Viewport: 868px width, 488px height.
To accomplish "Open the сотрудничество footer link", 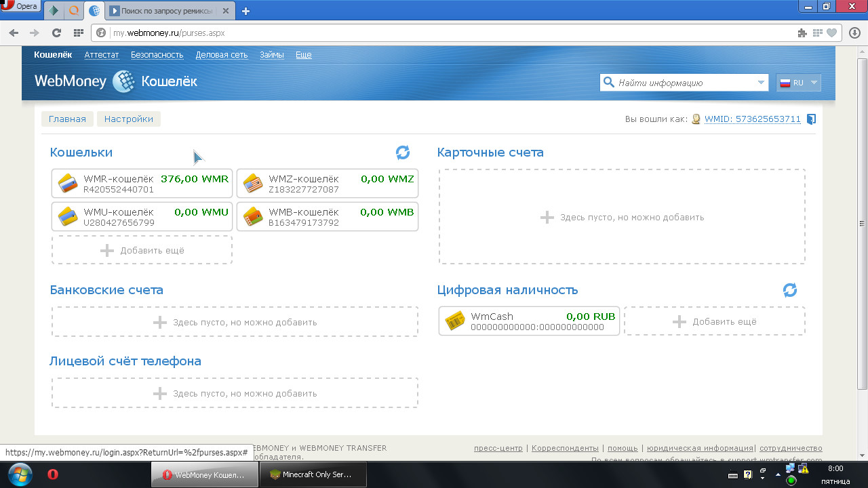I will (791, 448).
